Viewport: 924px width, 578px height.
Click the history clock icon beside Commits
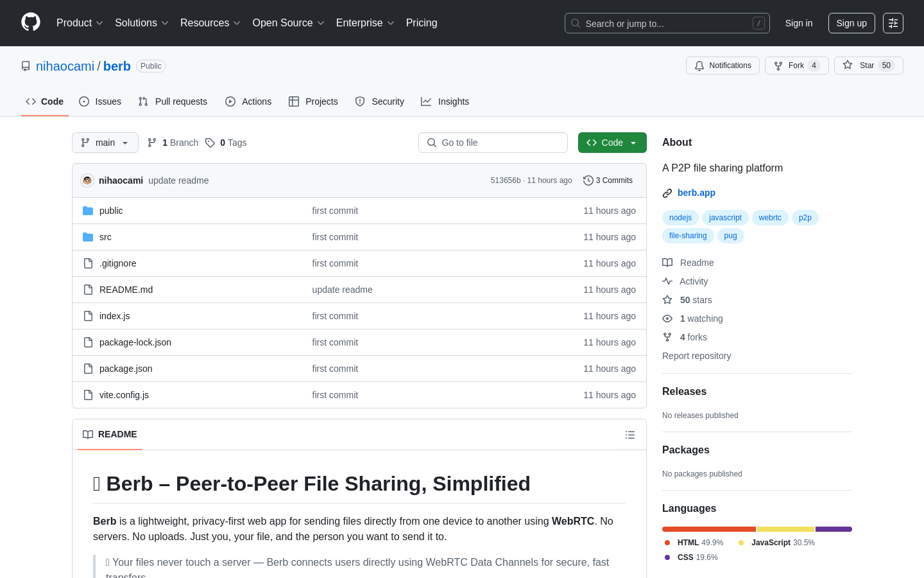(588, 180)
